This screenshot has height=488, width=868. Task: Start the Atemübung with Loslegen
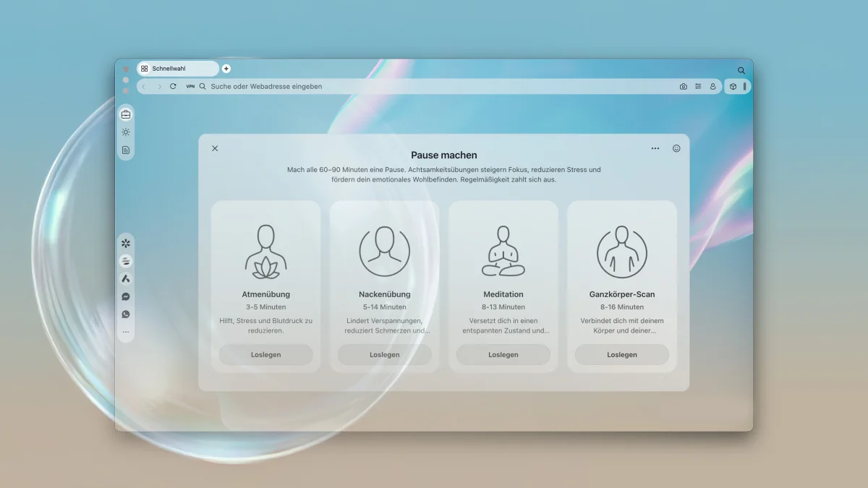click(x=266, y=355)
